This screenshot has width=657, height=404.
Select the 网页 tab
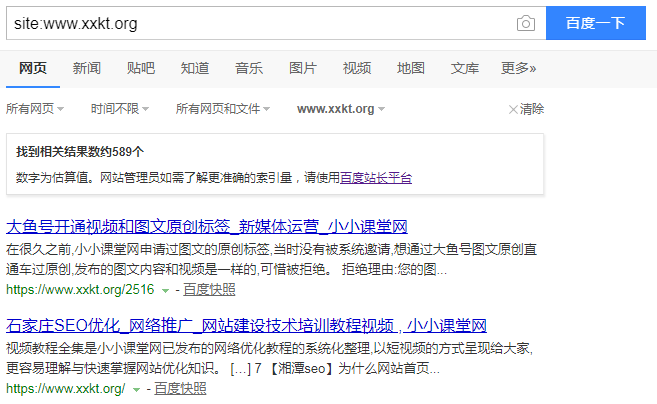[x=33, y=68]
